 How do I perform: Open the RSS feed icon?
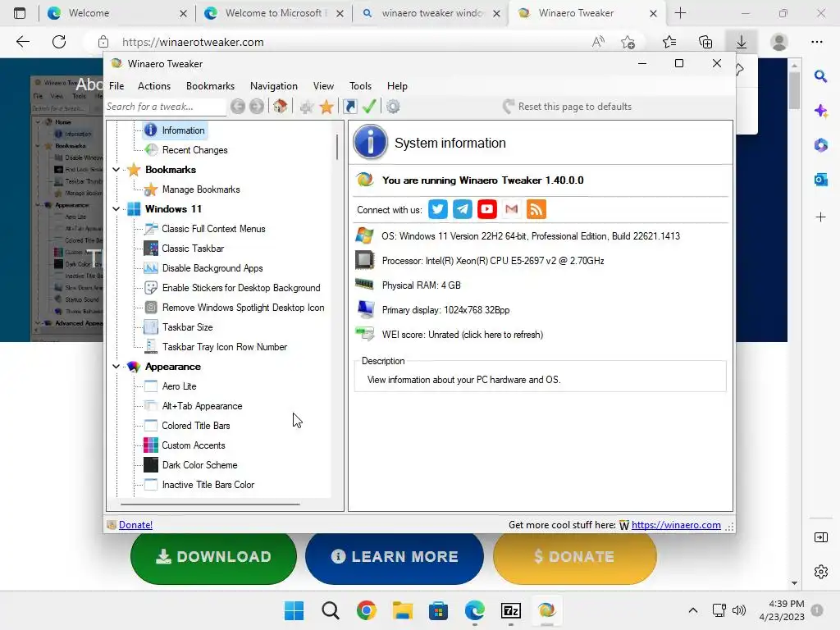pos(536,209)
